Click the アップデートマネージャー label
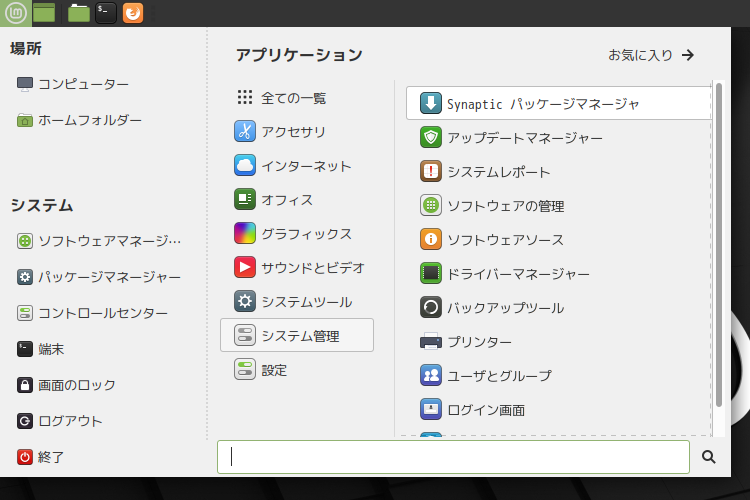 [525, 138]
